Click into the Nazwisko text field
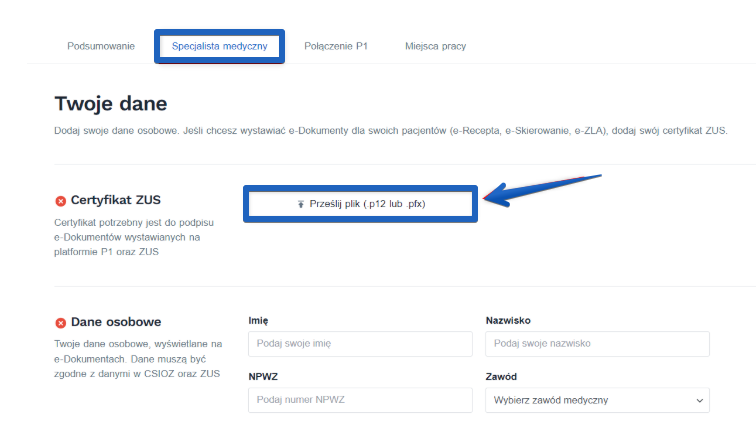 click(597, 344)
